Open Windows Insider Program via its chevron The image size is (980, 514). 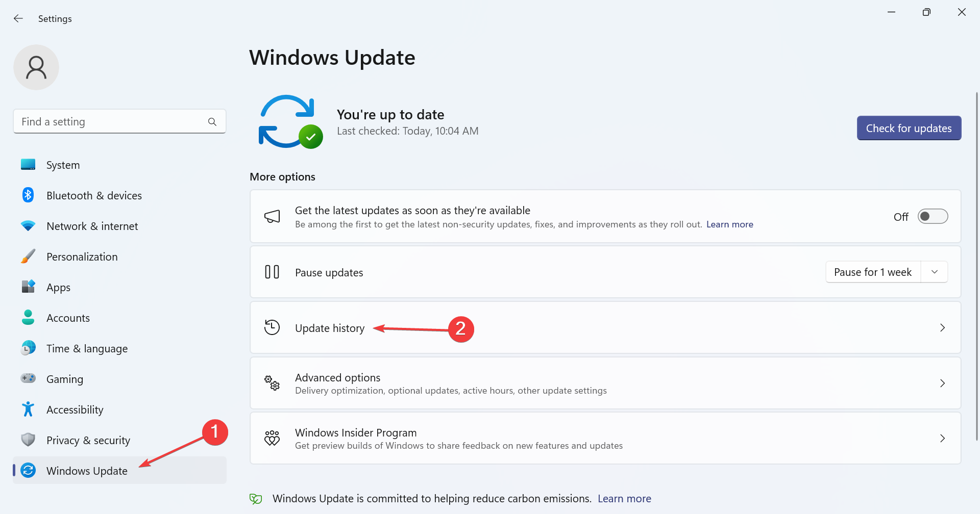click(x=942, y=438)
